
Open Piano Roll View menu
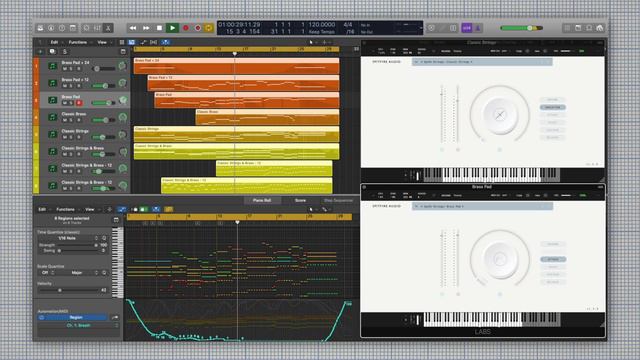pyautogui.click(x=89, y=209)
